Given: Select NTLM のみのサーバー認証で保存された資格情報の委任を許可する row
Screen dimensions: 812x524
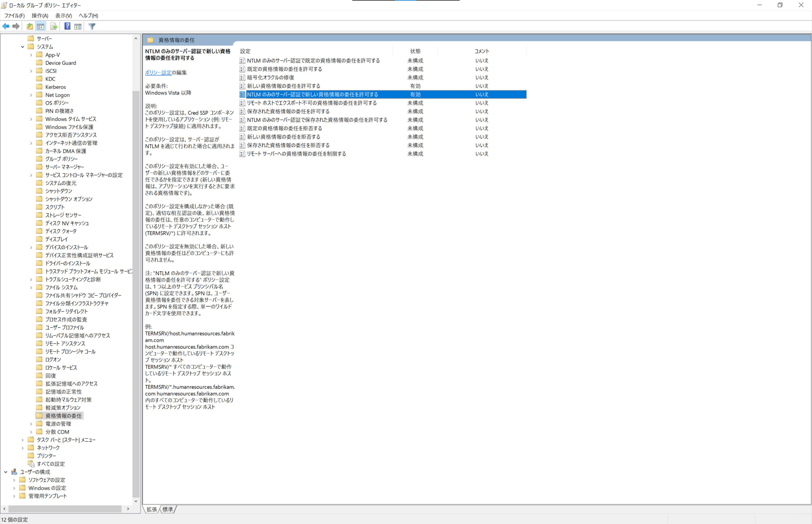Looking at the screenshot, I should tap(383, 120).
